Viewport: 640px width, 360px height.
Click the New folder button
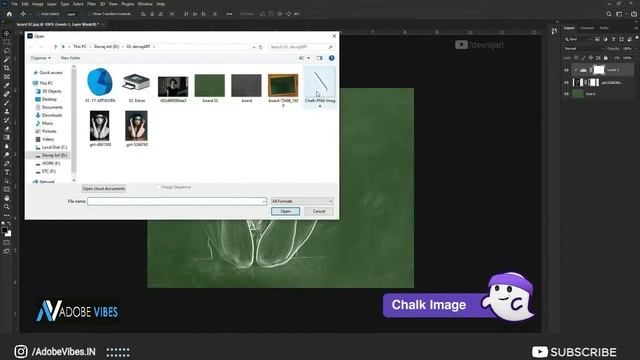click(x=71, y=58)
